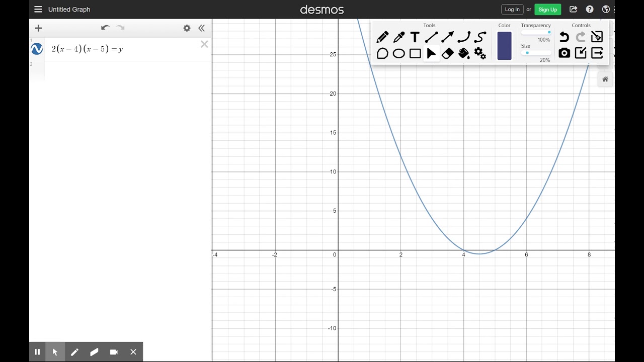Open the drawing Color swatch

coord(504,46)
